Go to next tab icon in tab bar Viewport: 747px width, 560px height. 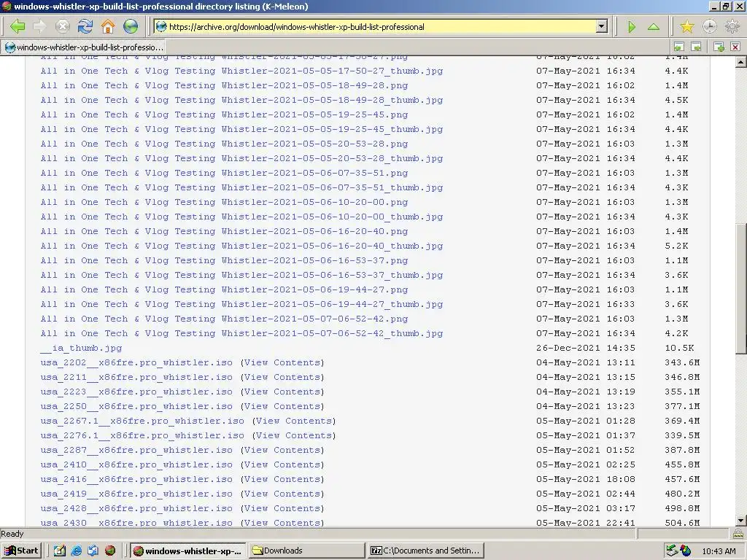click(696, 47)
